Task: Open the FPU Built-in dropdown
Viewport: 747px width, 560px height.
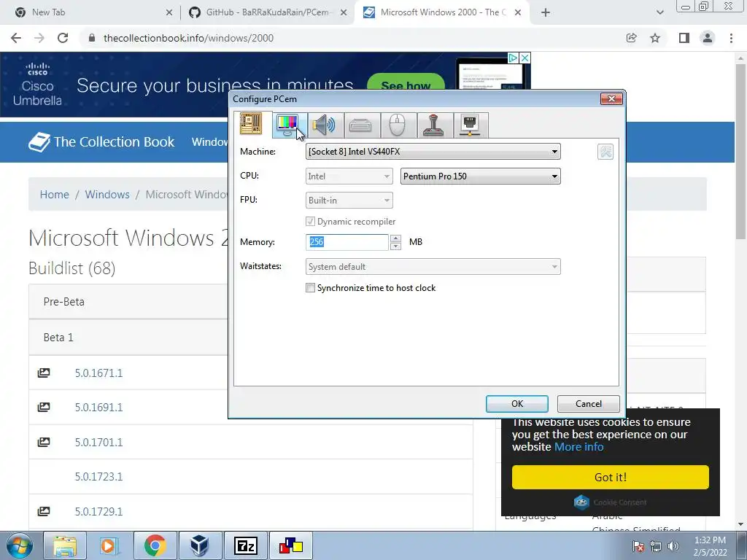Action: coord(349,201)
